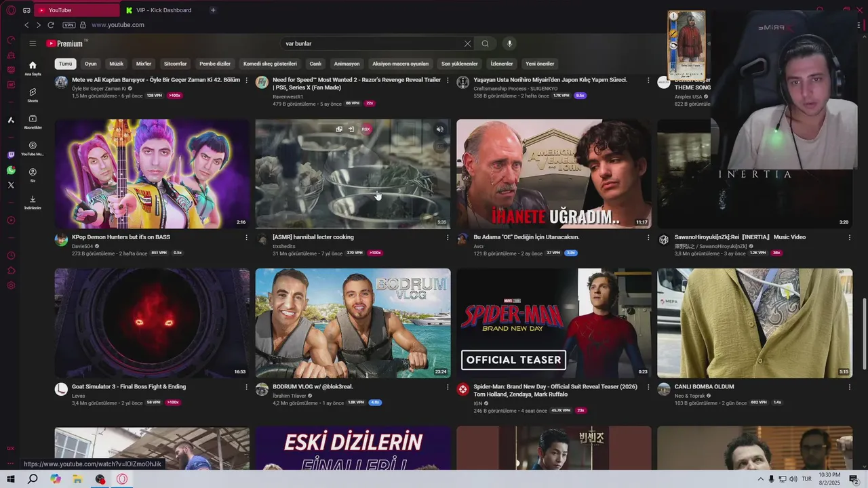Viewport: 868px width, 488px height.
Task: Open IGN channel name link
Action: click(x=478, y=403)
